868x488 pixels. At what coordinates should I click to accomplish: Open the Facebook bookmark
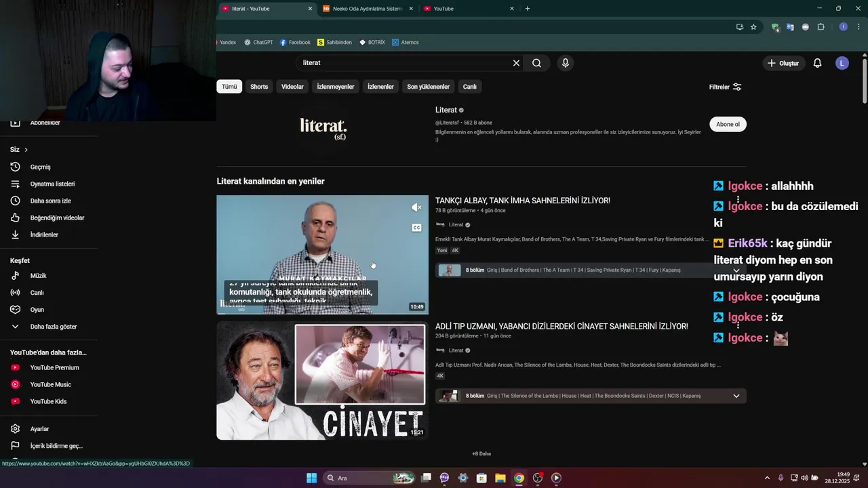click(x=295, y=42)
